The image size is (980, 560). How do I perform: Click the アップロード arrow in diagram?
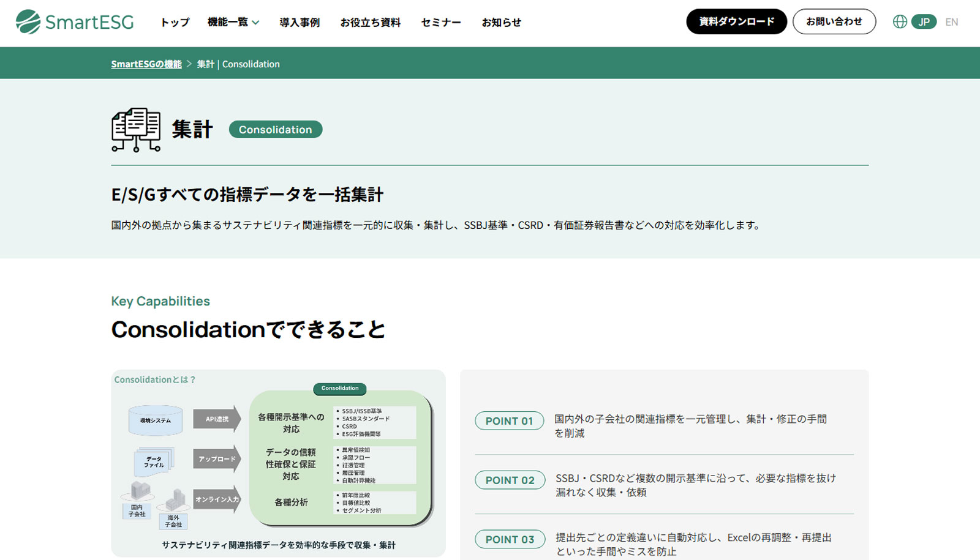point(217,459)
